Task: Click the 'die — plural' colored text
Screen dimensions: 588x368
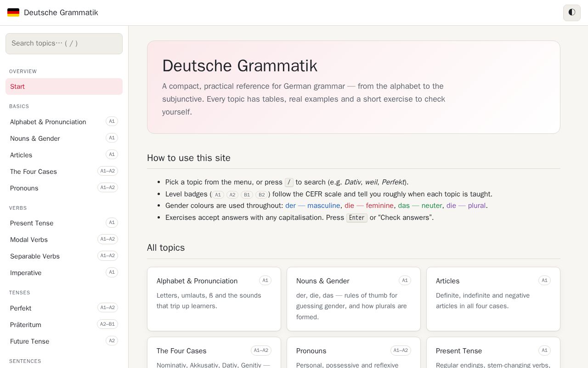Action: 466,206
